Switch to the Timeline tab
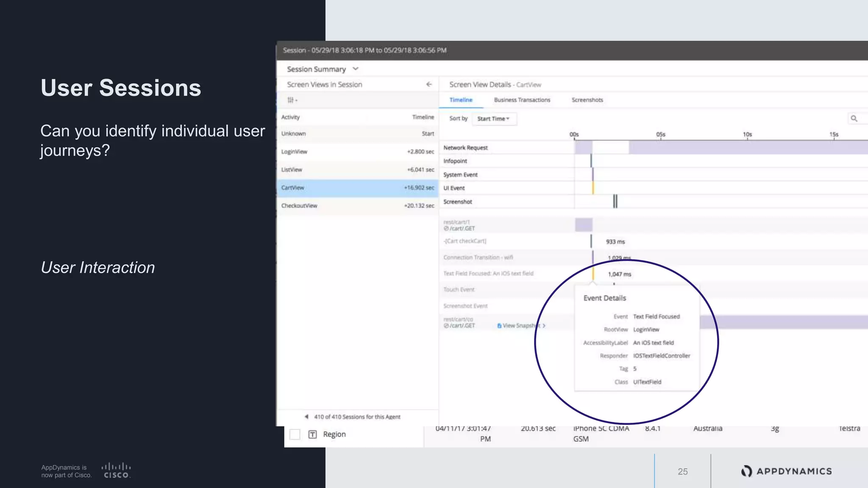Viewport: 868px width, 488px height. point(461,100)
